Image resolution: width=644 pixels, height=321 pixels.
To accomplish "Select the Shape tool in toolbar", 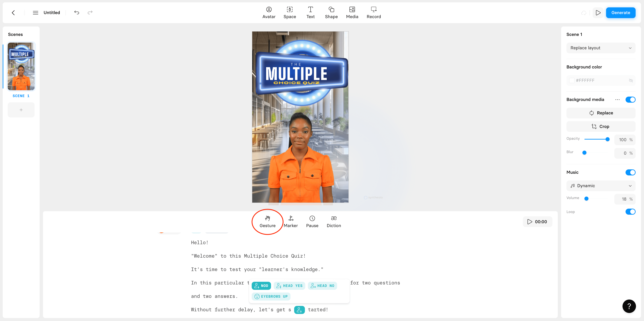I will click(x=331, y=12).
